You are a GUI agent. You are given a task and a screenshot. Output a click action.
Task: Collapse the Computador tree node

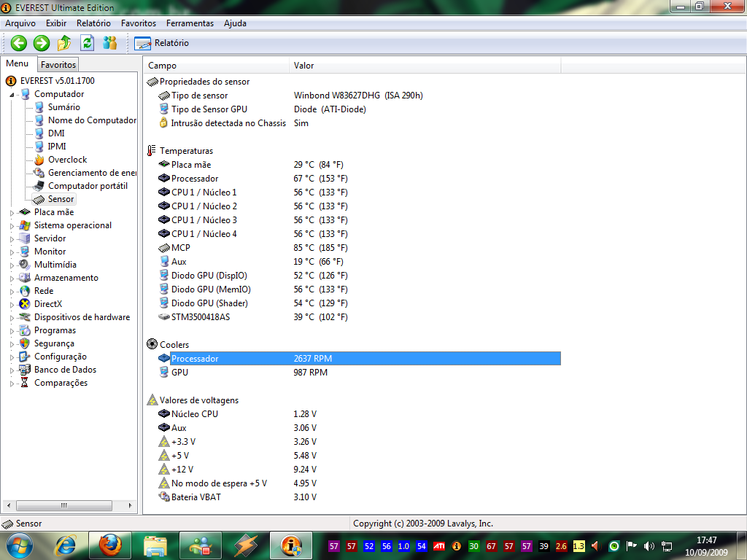(x=12, y=94)
